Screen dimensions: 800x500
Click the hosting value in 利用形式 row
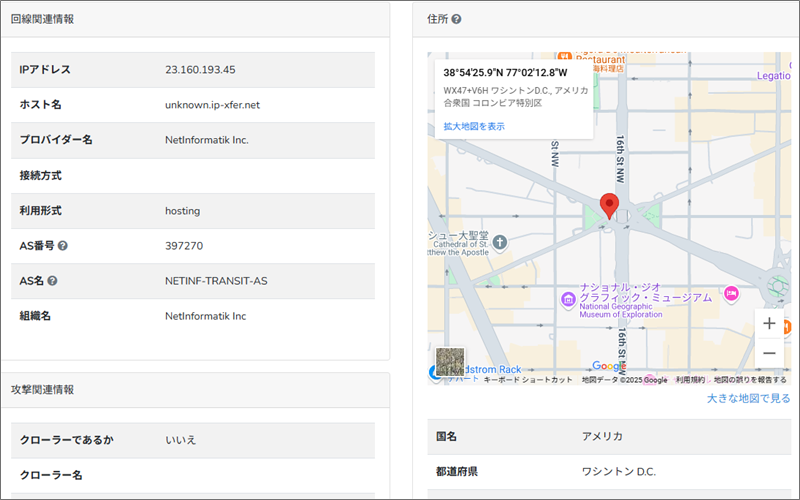point(182,211)
